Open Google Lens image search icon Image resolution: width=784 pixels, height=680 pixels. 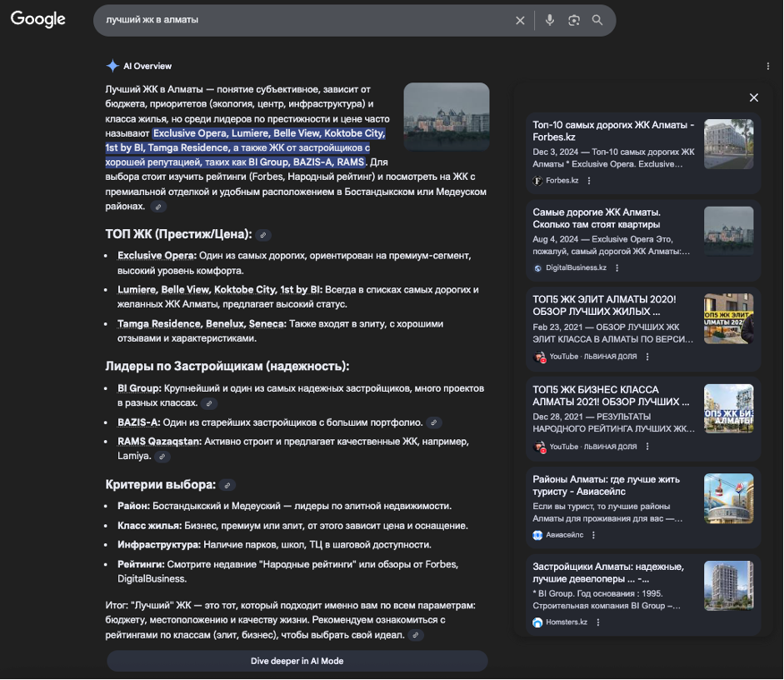[574, 20]
